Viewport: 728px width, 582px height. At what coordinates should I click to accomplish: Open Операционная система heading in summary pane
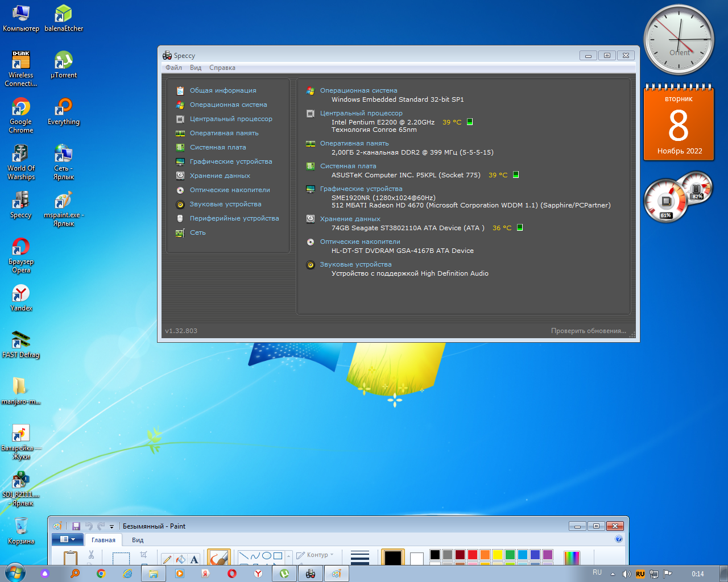click(358, 90)
